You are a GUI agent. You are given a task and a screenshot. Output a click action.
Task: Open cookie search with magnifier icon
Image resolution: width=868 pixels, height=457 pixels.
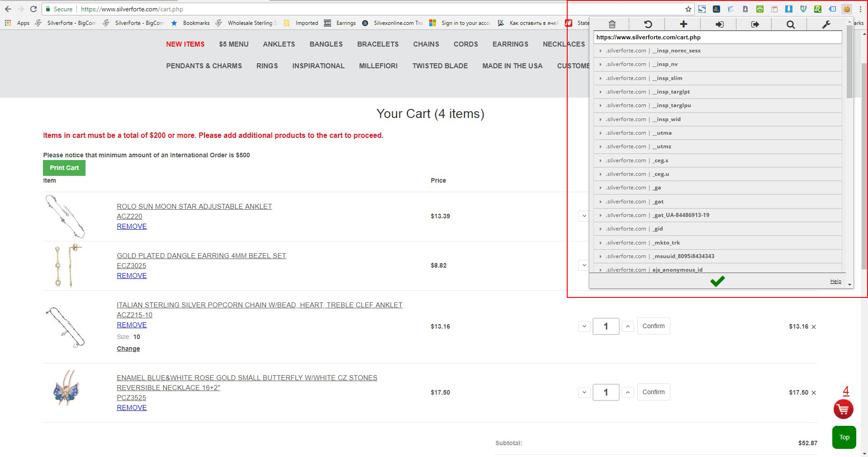click(x=791, y=24)
